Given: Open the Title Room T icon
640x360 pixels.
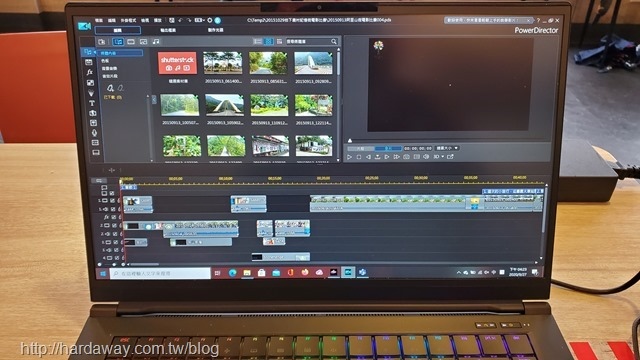Looking at the screenshot, I should tap(92, 103).
